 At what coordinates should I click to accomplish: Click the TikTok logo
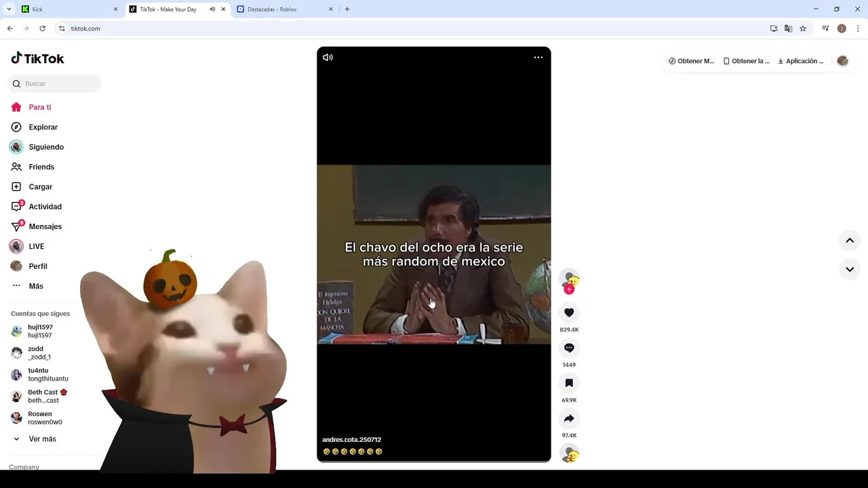pos(37,58)
